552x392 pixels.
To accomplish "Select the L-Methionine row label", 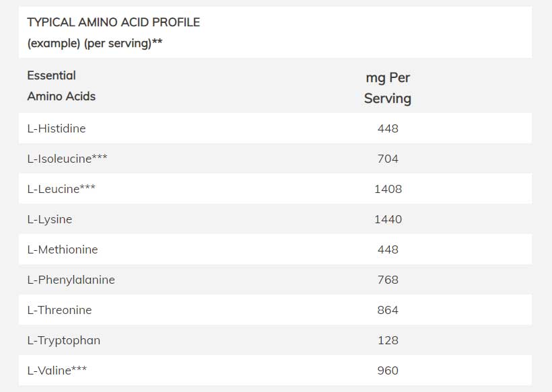I will coord(63,249).
